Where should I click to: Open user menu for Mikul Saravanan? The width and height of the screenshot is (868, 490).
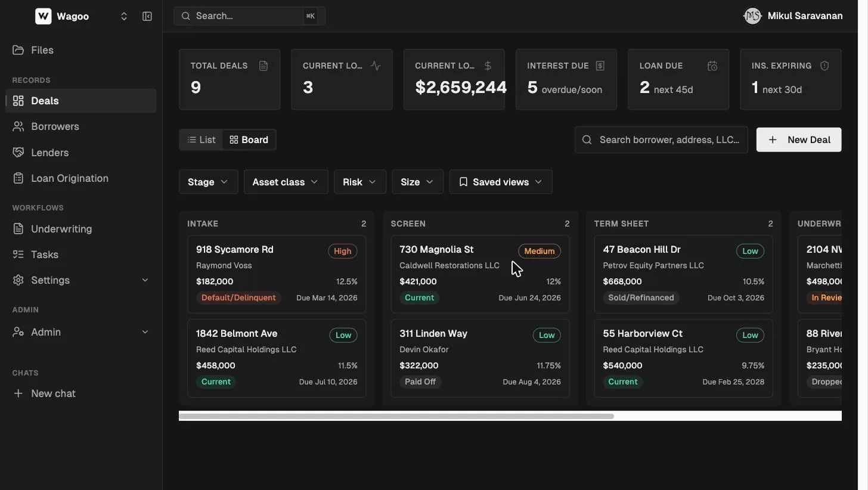pyautogui.click(x=793, y=16)
